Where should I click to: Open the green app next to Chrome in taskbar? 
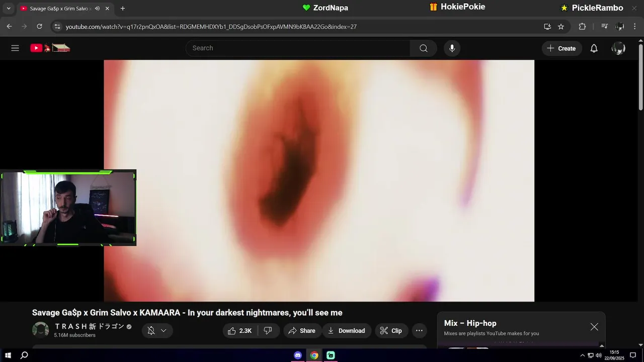(x=331, y=355)
